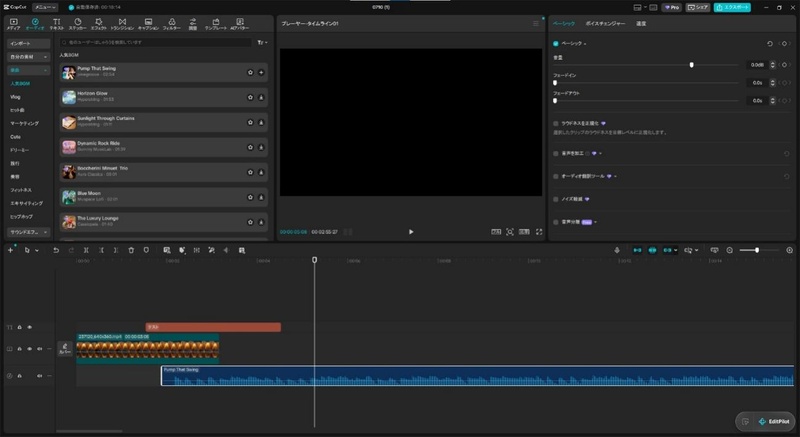This screenshot has height=437, width=800.
Task: Open the Transition (トランジション) panel
Action: [x=122, y=24]
